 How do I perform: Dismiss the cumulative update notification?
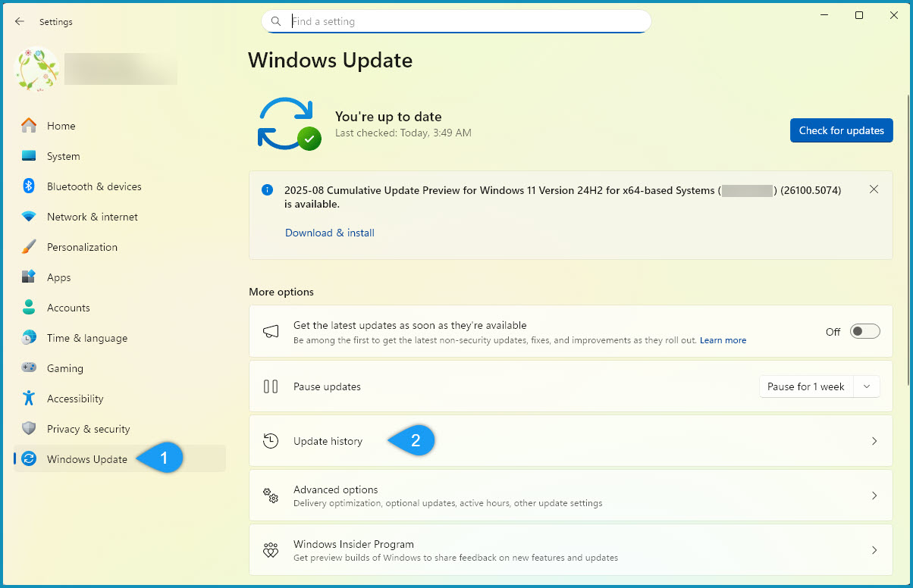click(874, 189)
